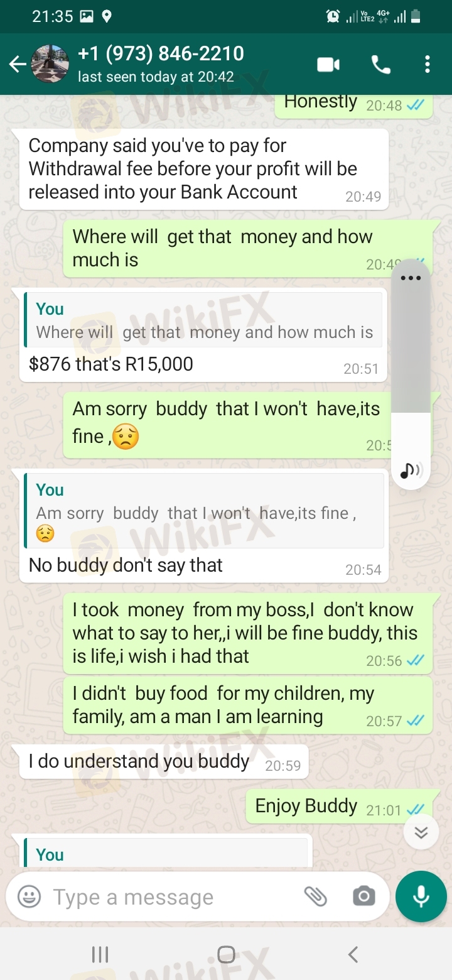
Task: Go back using the header arrow
Action: coord(18,65)
